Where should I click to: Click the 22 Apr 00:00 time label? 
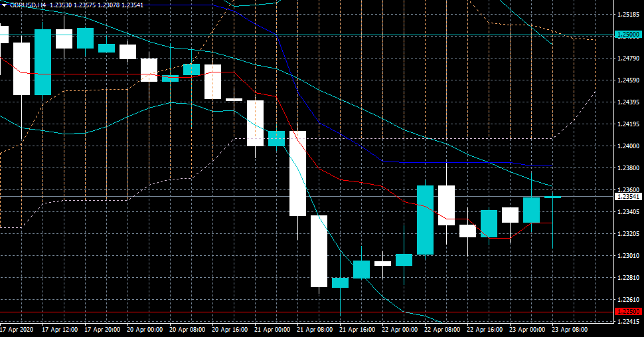click(x=400, y=330)
